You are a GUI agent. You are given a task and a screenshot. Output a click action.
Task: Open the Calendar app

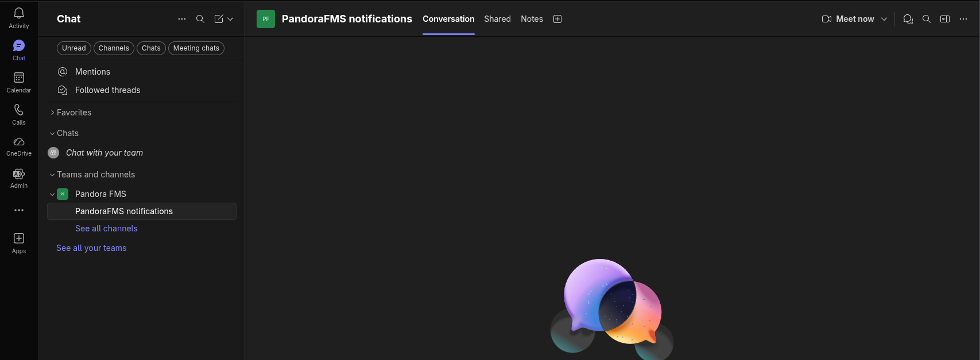19,82
